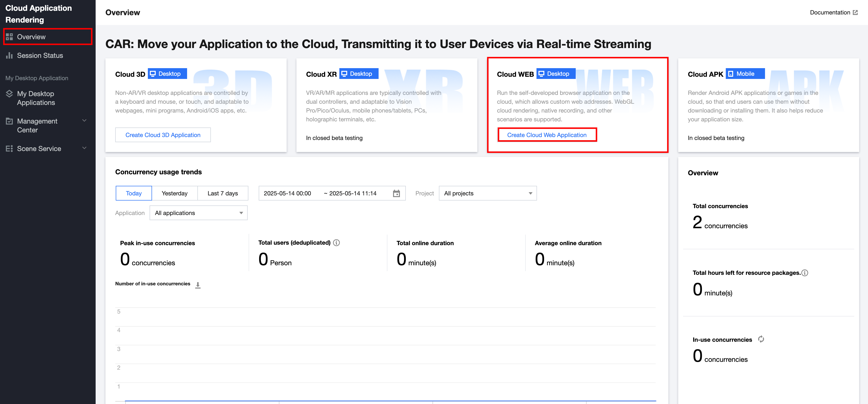868x404 pixels.
Task: Click the Scene Service sidebar icon
Action: [x=9, y=149]
